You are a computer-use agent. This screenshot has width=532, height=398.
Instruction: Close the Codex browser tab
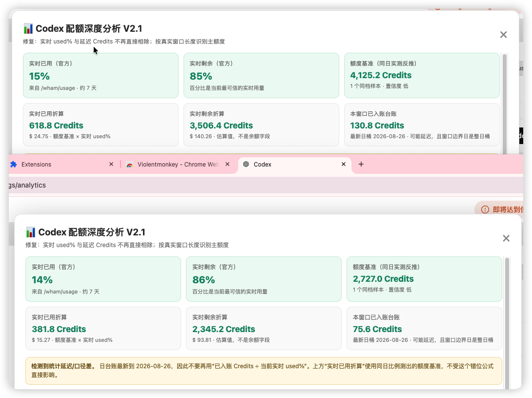343,165
